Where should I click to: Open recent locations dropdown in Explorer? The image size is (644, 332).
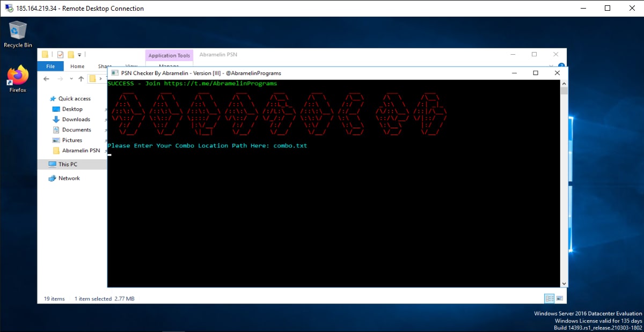71,79
